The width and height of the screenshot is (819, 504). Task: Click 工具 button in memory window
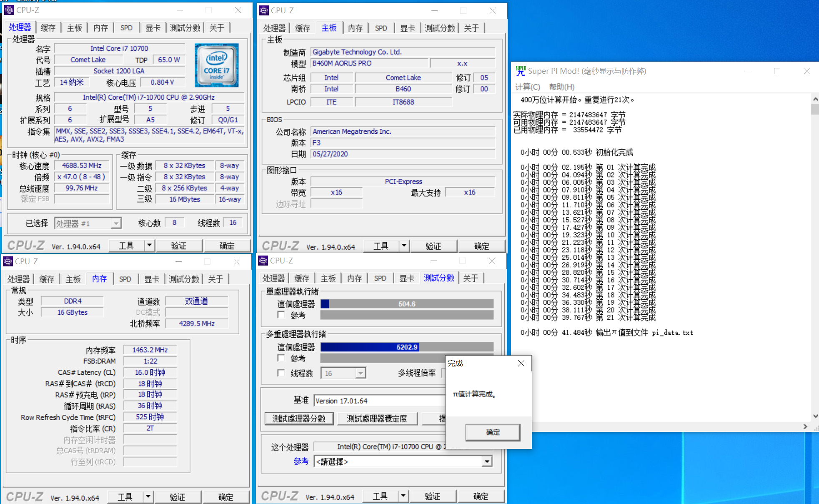(125, 496)
